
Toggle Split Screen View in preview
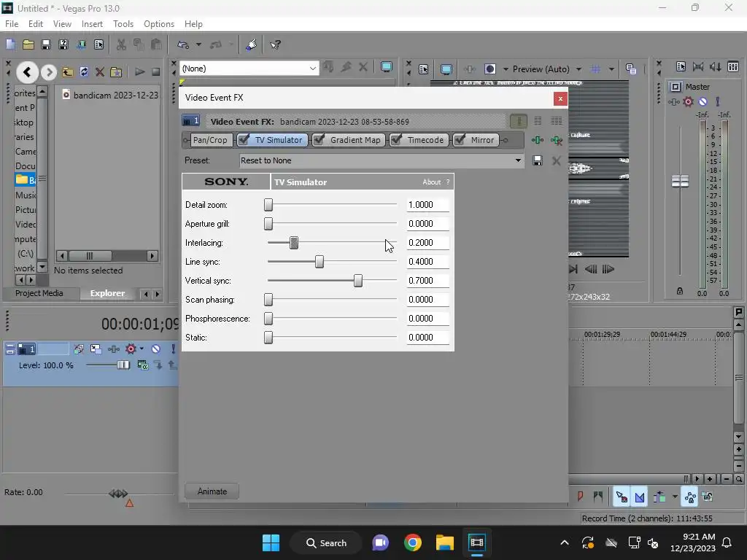pos(489,69)
